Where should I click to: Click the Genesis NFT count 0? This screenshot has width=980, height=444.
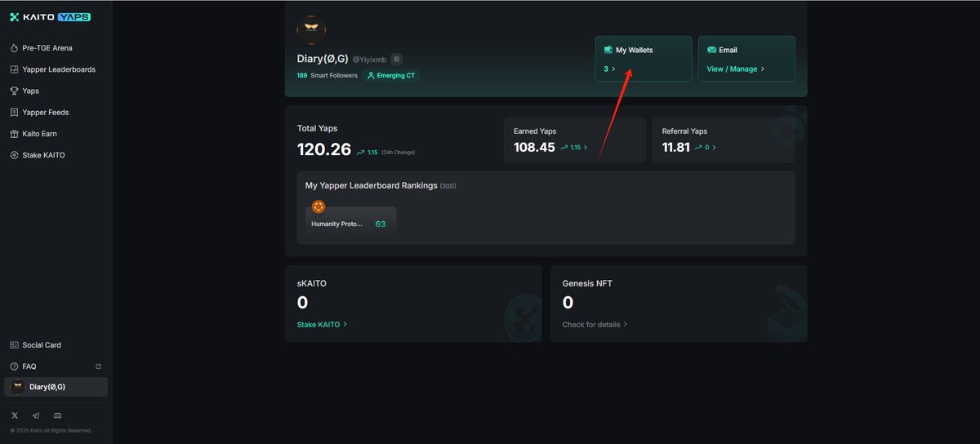pos(568,303)
